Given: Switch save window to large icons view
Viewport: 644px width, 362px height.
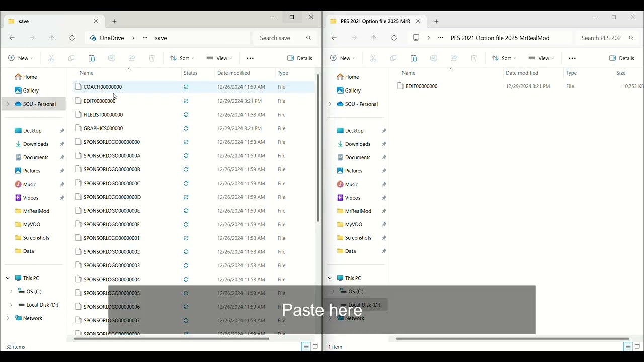Looking at the screenshot, I should (315, 347).
